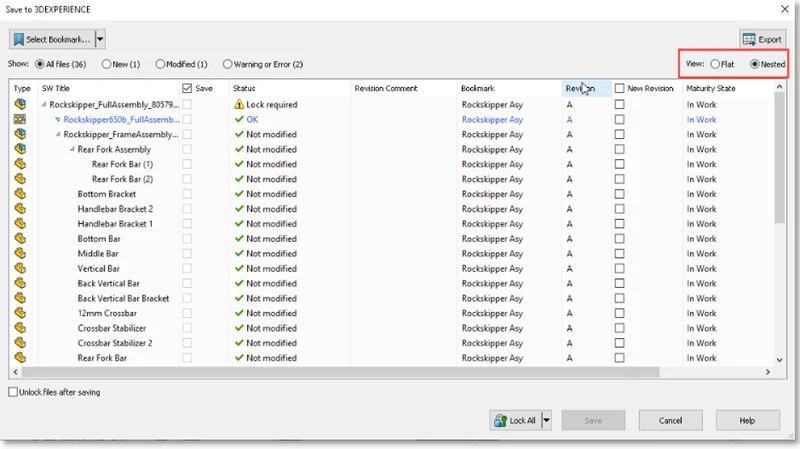The width and height of the screenshot is (800, 449).
Task: Open the Select Bookmark dropdown arrow
Action: point(100,39)
